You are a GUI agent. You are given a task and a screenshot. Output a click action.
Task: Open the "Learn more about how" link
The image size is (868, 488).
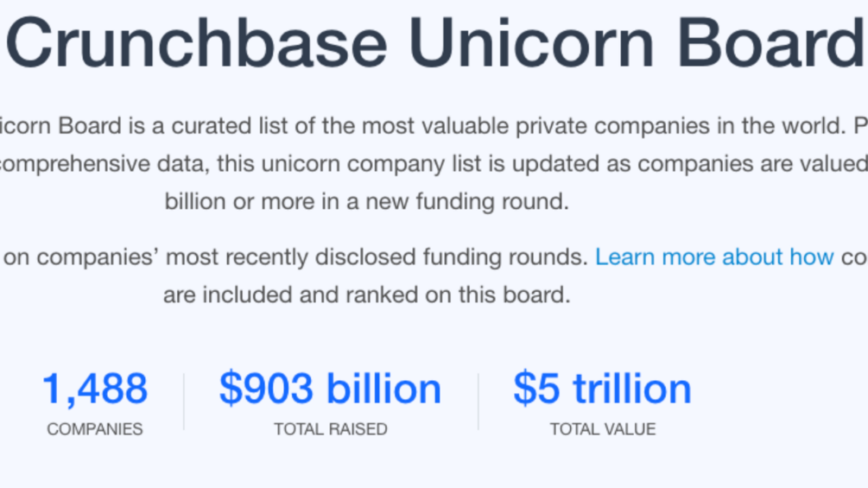click(x=714, y=257)
